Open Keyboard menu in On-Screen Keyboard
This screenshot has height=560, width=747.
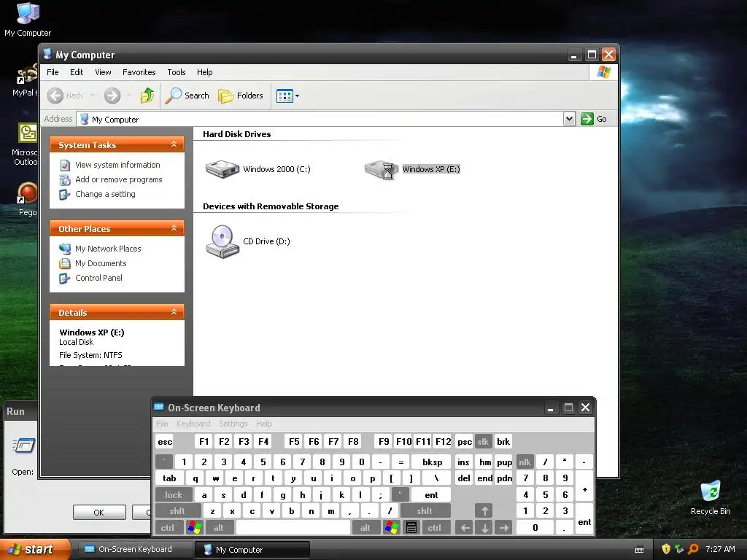193,424
